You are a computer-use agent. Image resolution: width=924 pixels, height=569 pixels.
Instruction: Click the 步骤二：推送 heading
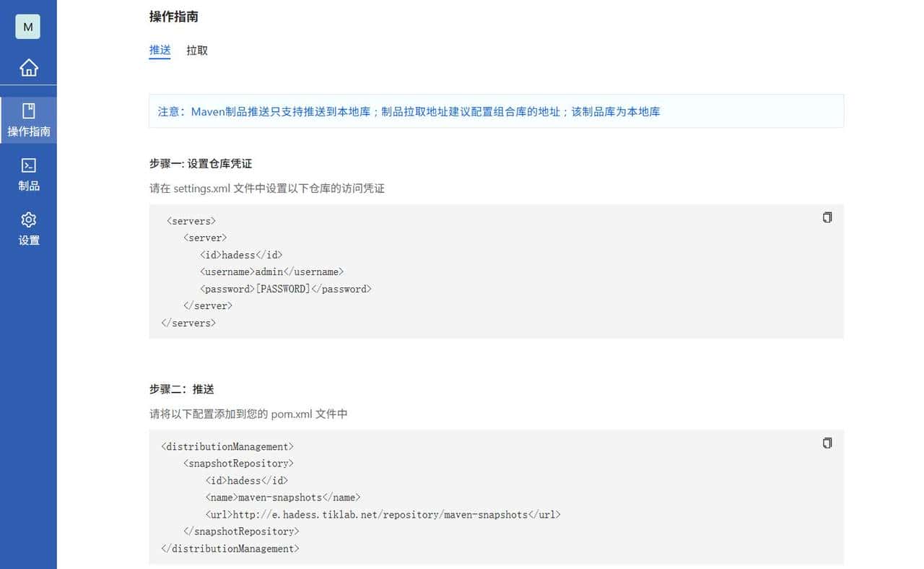pyautogui.click(x=181, y=388)
